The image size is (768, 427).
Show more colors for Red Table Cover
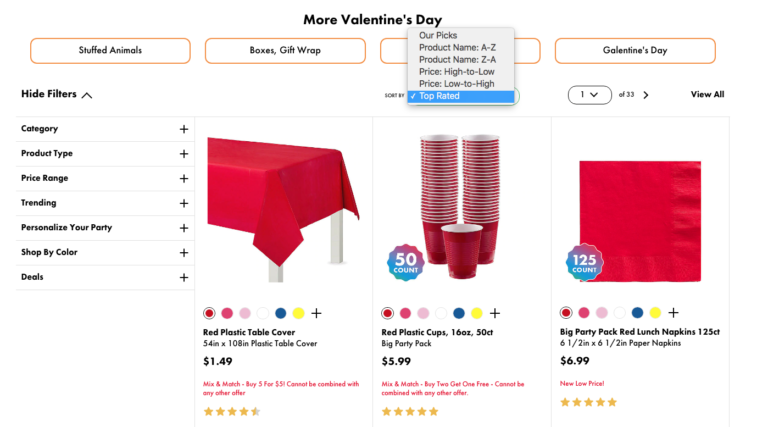coord(317,313)
